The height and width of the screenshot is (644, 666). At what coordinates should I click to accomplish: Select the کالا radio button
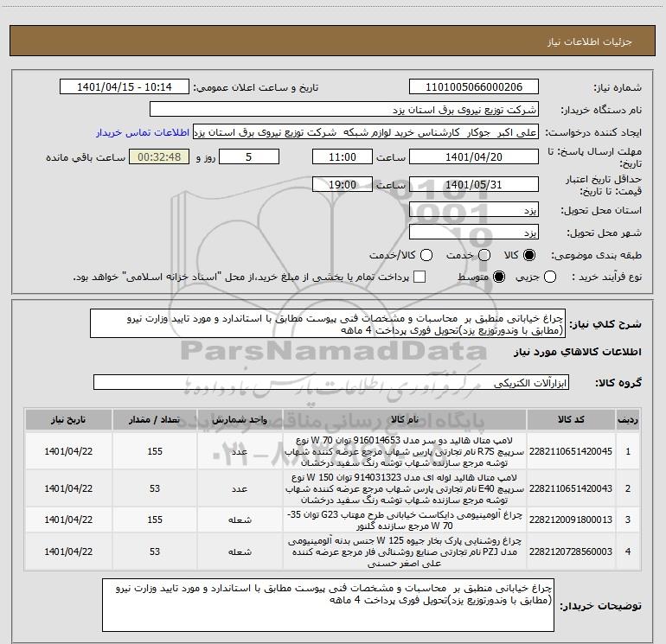(x=529, y=255)
